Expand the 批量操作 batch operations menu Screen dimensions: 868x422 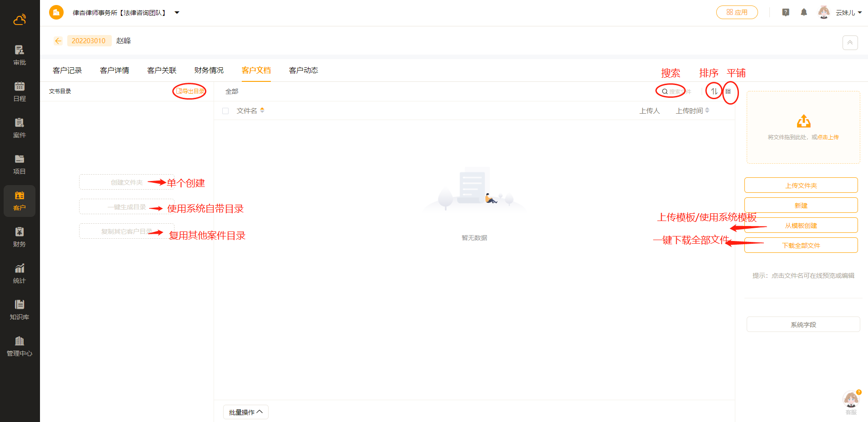coord(246,412)
